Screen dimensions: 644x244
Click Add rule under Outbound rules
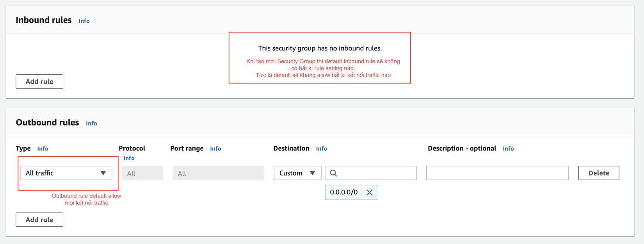pos(39,220)
